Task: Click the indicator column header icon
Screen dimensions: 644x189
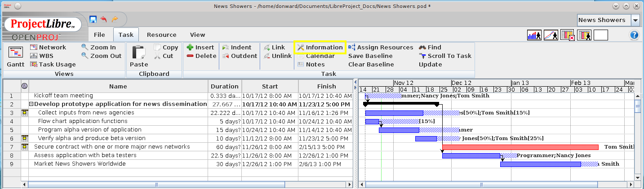Action: (24, 86)
